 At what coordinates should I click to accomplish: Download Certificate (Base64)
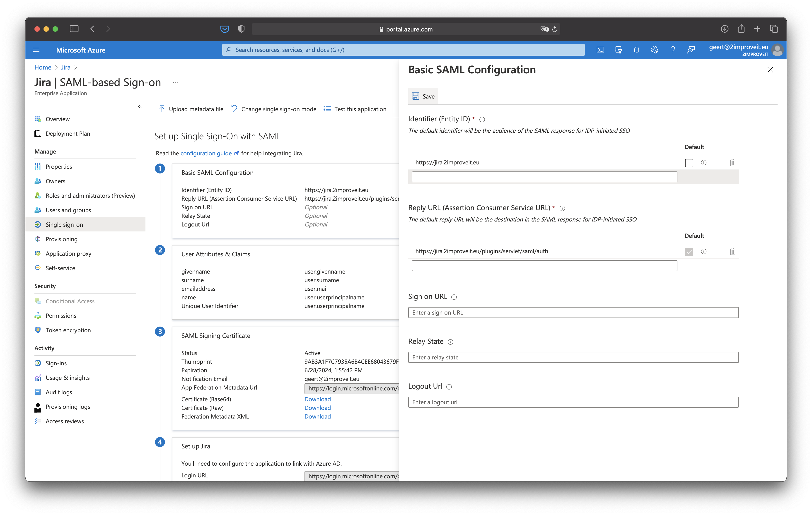[317, 399]
